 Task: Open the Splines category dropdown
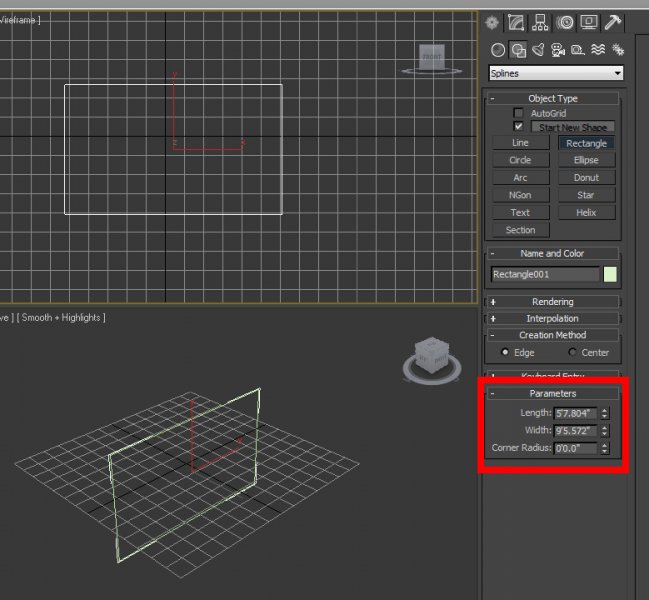tap(556, 73)
